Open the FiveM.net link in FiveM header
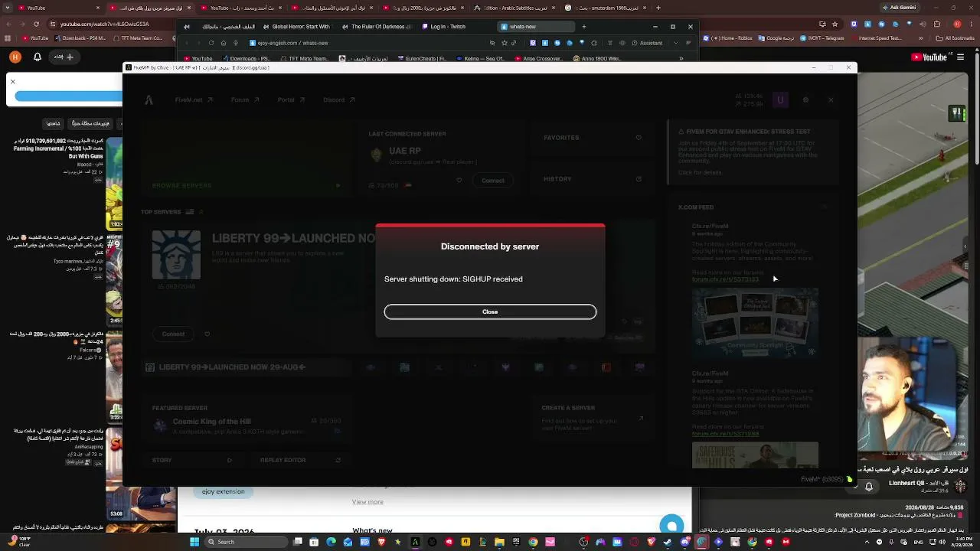Screen dimensions: 980x551 coord(194,99)
